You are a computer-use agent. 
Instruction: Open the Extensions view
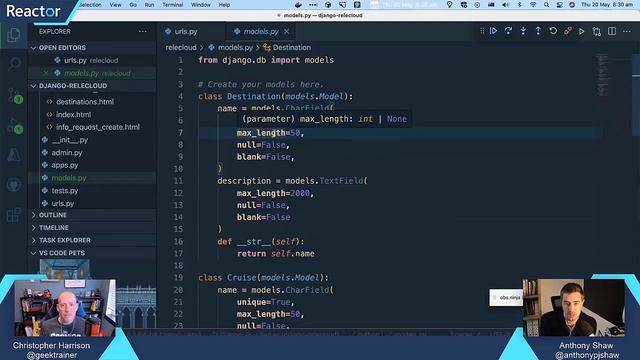pos(14,215)
